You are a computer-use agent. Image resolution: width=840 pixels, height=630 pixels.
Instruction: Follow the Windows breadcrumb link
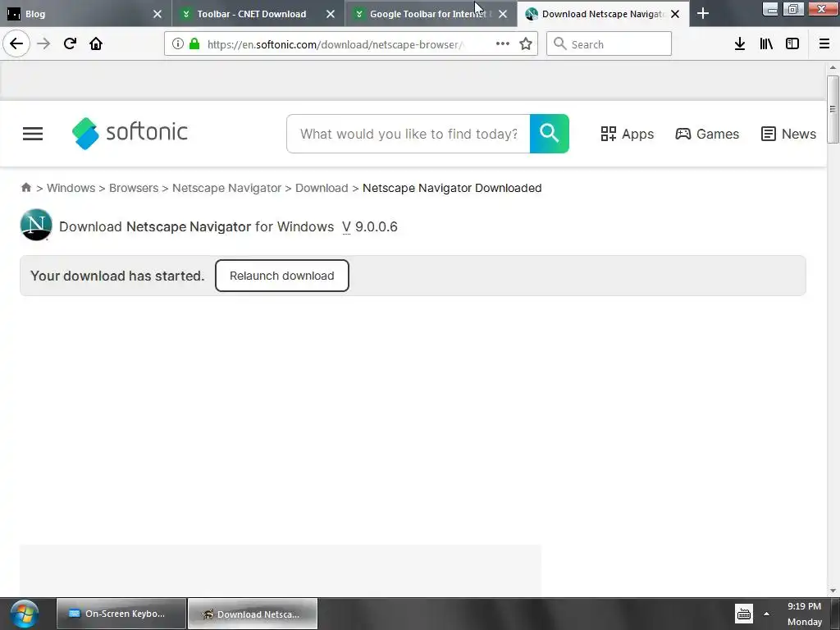click(x=71, y=188)
